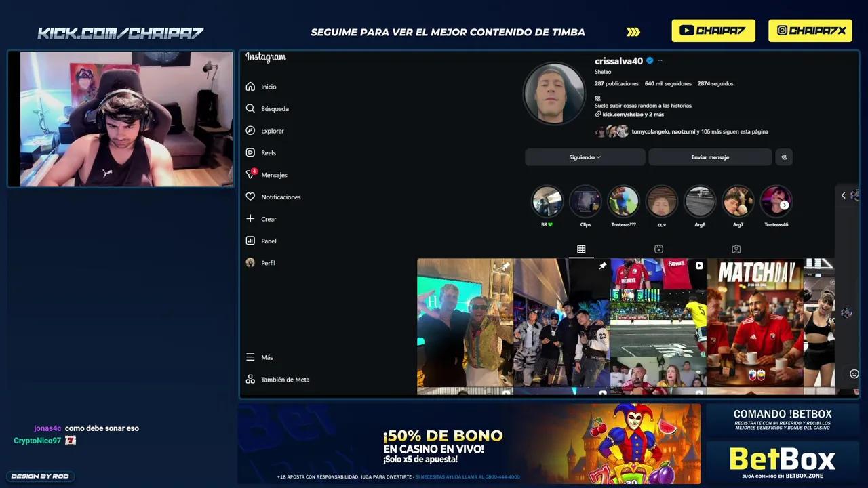Click the crissalva40 username text
Viewport: 868px width, 488px height.
618,61
